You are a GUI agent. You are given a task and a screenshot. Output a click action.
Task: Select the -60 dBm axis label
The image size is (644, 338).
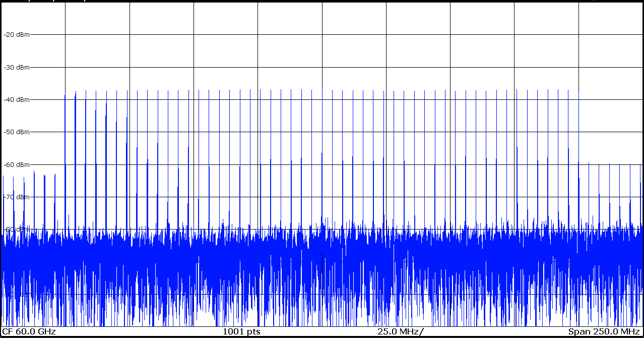tap(16, 164)
